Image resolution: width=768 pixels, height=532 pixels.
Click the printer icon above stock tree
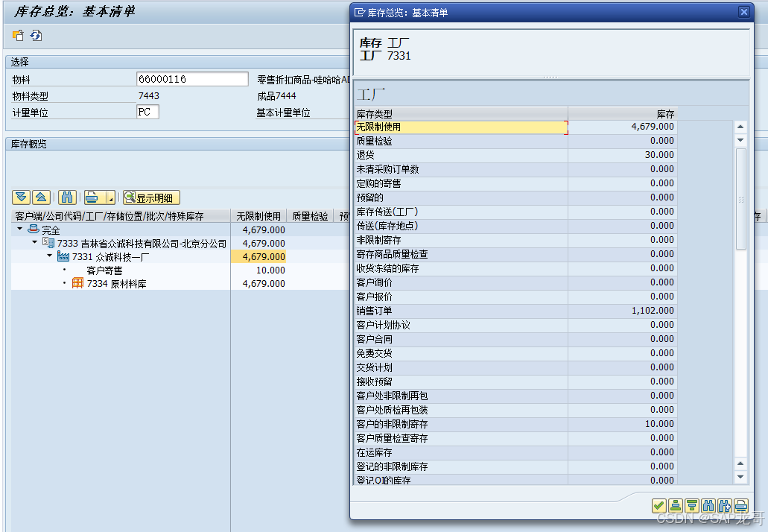pyautogui.click(x=92, y=197)
